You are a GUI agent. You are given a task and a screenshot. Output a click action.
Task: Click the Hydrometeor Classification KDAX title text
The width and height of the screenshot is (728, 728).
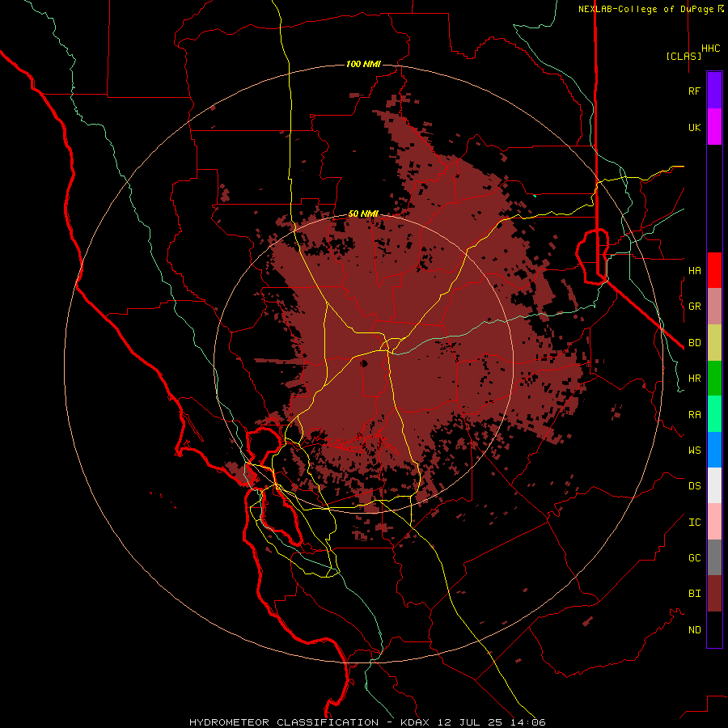click(367, 722)
